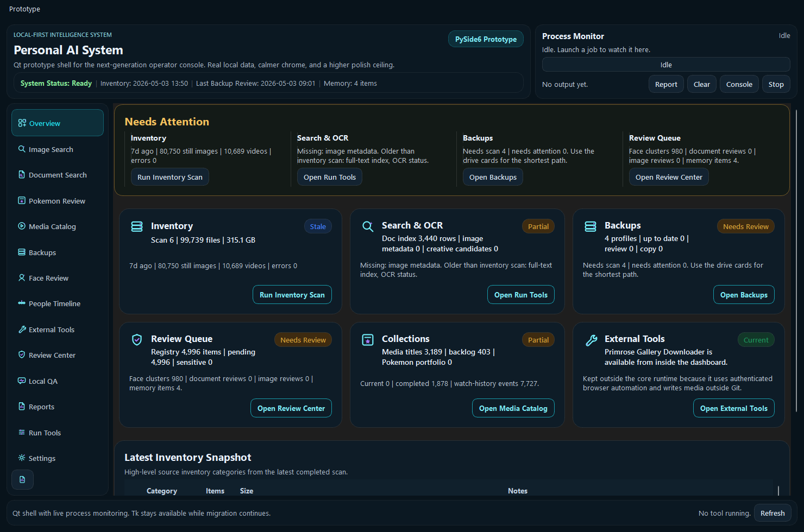Click Open Backups on the Backups card
The width and height of the screenshot is (804, 532).
pyautogui.click(x=744, y=295)
